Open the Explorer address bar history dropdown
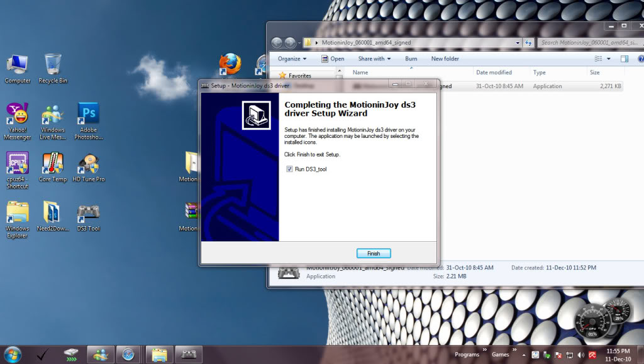Image resolution: width=644 pixels, height=364 pixels. tap(518, 43)
